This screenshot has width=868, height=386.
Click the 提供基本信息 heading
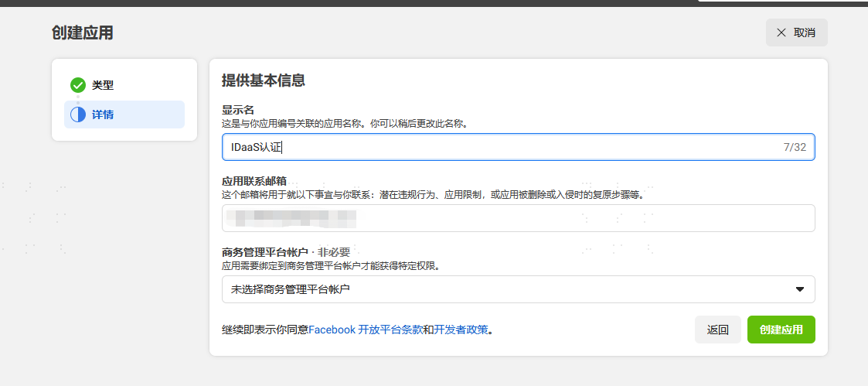coord(264,81)
